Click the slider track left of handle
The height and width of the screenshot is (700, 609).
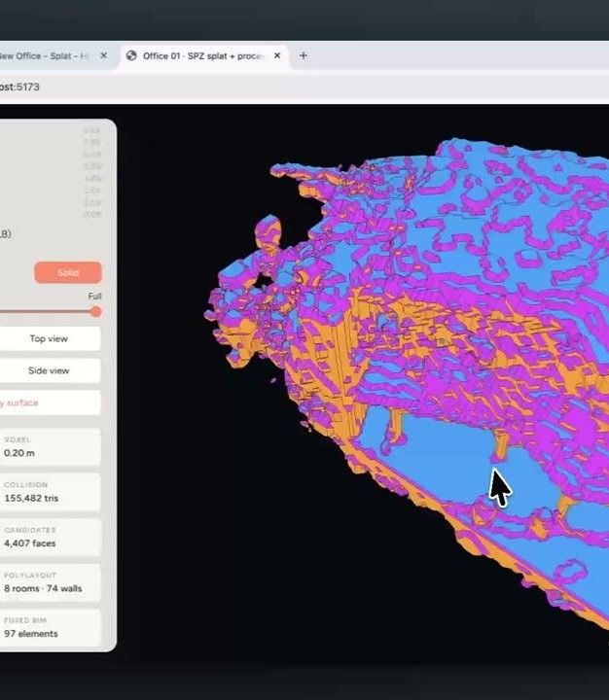[x=45, y=312]
